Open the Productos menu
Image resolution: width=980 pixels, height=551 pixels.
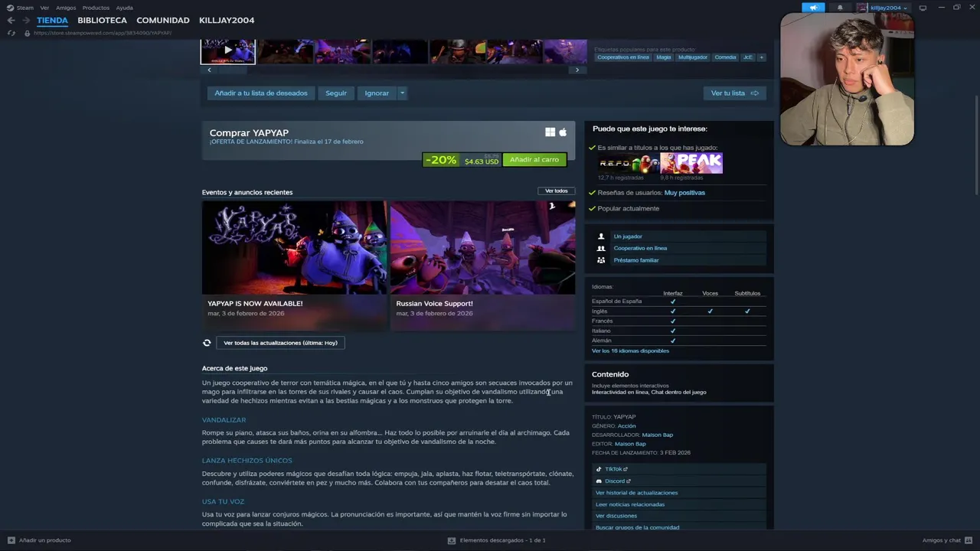pos(96,8)
